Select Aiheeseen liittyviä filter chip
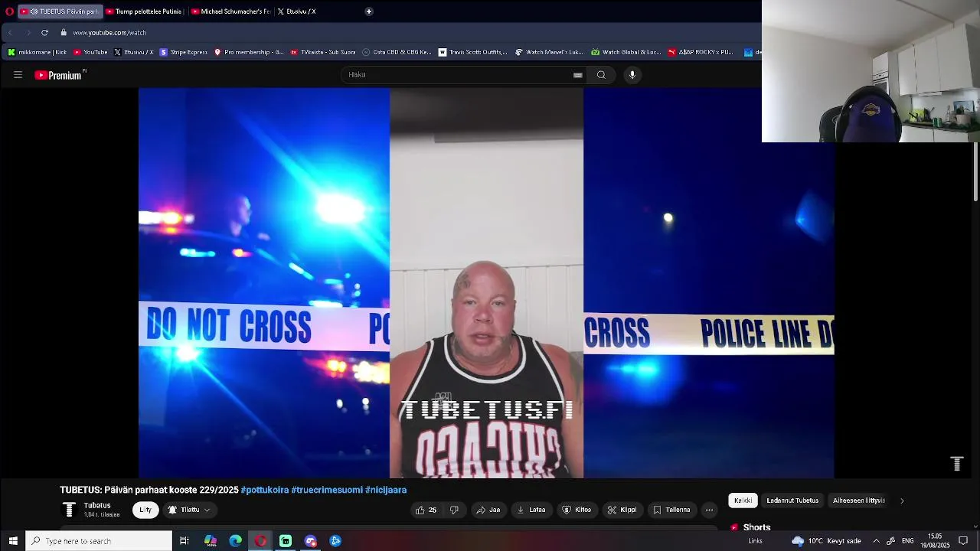Viewport: 980px width, 551px height. pos(859,500)
